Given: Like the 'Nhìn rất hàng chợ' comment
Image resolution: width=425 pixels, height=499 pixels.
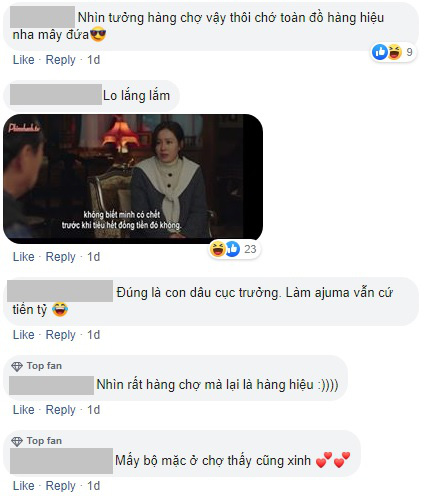Looking at the screenshot, I should pos(24,410).
